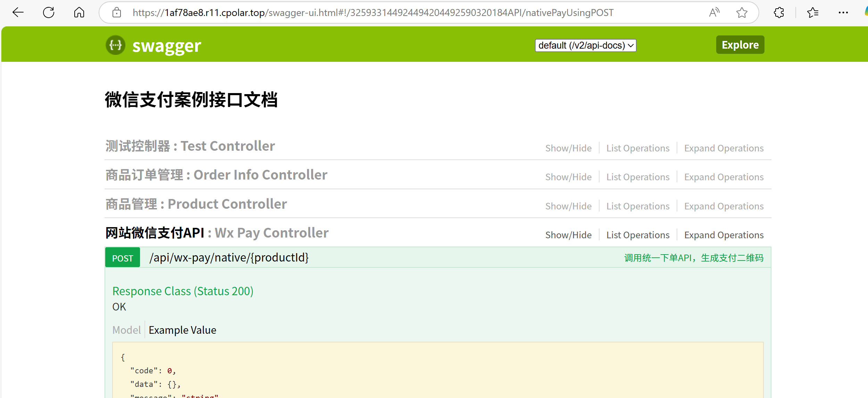Open browser settings three-dot menu
This screenshot has width=868, height=398.
(843, 13)
